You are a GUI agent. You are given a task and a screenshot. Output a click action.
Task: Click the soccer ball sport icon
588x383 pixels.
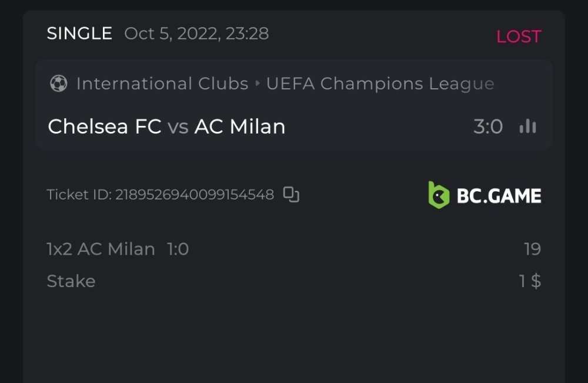click(58, 84)
